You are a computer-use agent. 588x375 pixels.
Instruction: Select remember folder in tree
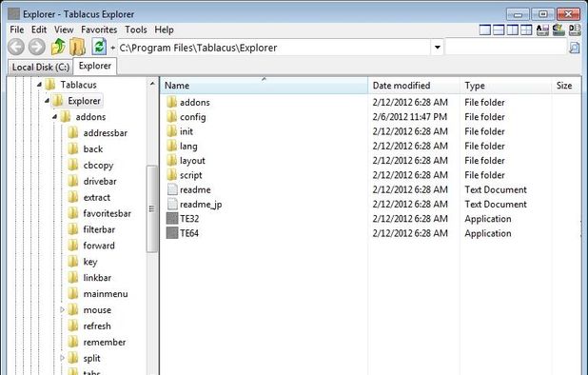105,343
